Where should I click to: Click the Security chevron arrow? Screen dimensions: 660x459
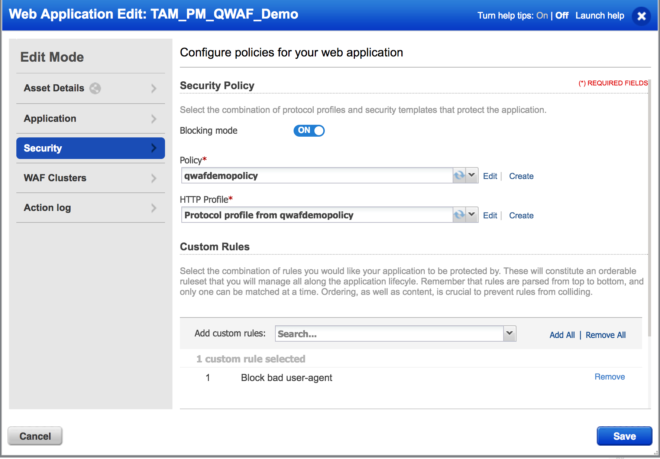click(154, 148)
